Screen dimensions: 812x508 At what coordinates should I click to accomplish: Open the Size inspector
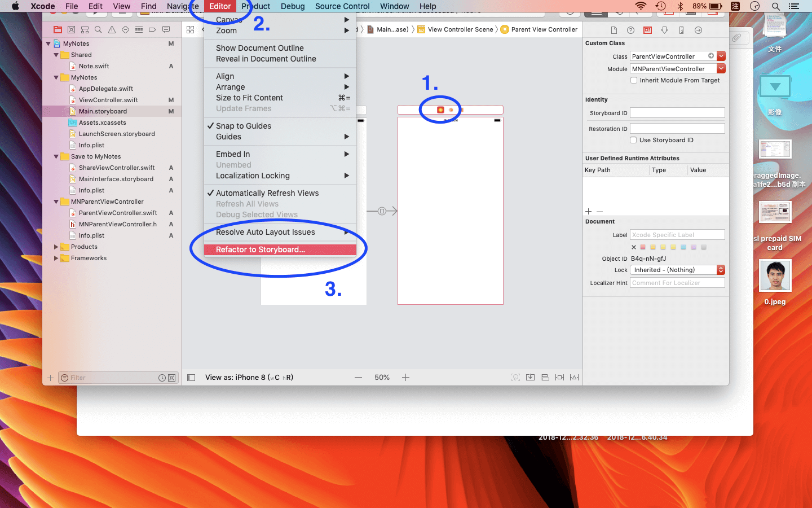682,30
